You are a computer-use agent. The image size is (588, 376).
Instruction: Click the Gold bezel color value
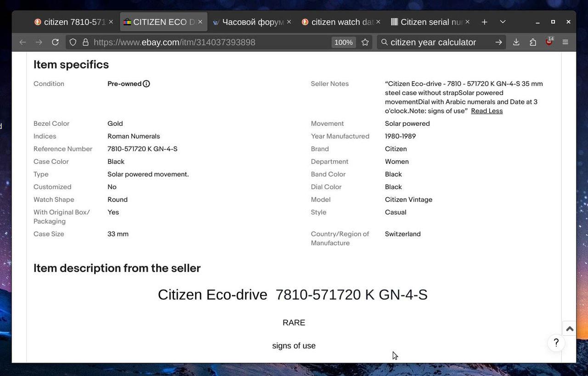click(115, 123)
